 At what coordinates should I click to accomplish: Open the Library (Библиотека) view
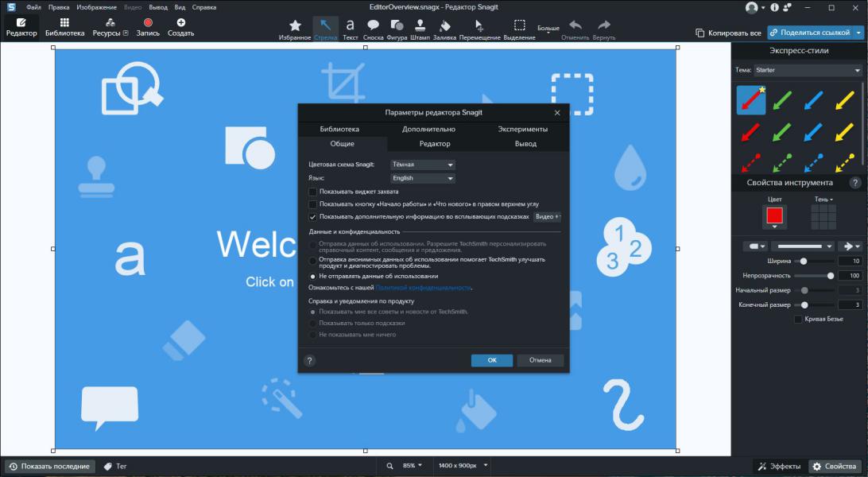(x=64, y=28)
